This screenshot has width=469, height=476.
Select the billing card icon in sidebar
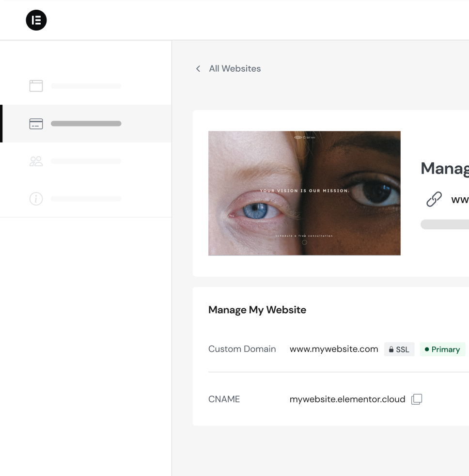coord(36,124)
